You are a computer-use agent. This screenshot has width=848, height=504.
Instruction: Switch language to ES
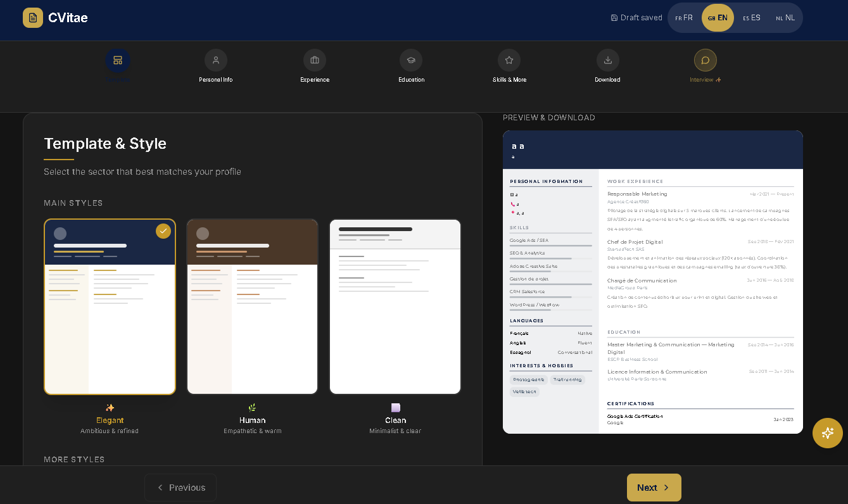pyautogui.click(x=752, y=18)
